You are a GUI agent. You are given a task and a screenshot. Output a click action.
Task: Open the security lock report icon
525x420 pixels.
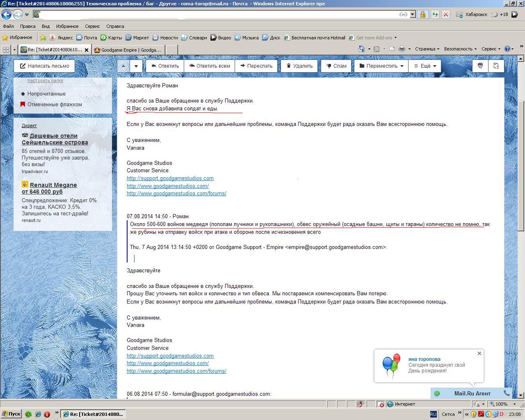click(422, 14)
